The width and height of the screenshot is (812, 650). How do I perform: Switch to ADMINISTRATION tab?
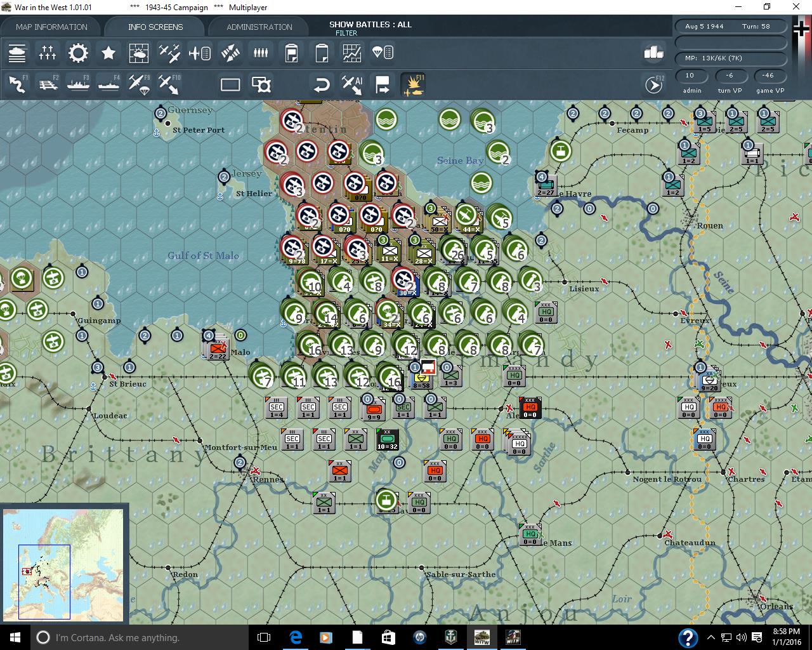pos(259,27)
